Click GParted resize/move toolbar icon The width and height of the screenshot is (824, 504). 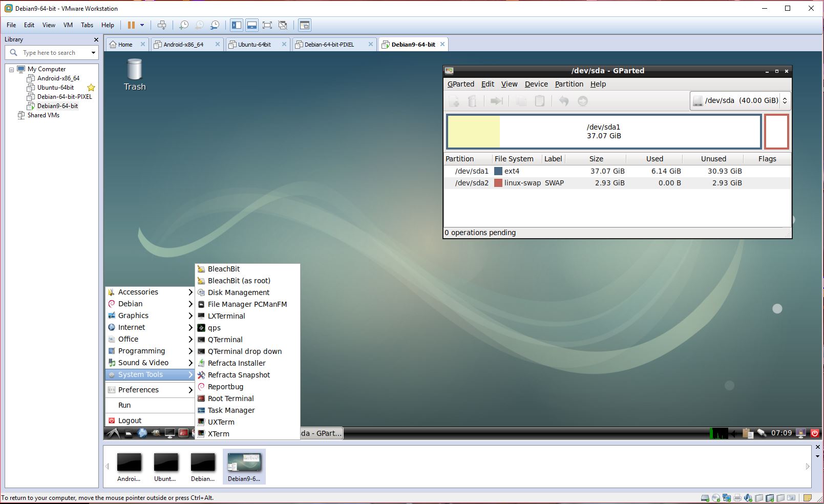[x=496, y=101]
